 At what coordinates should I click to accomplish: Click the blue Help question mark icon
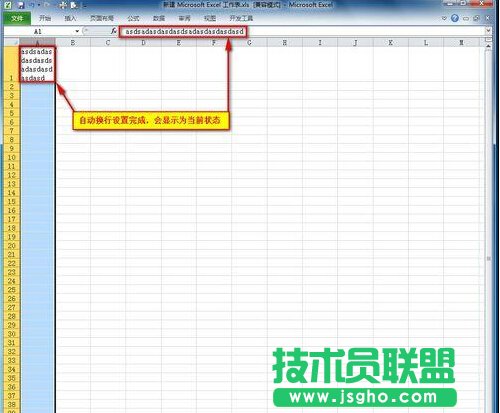pyautogui.click(x=455, y=18)
